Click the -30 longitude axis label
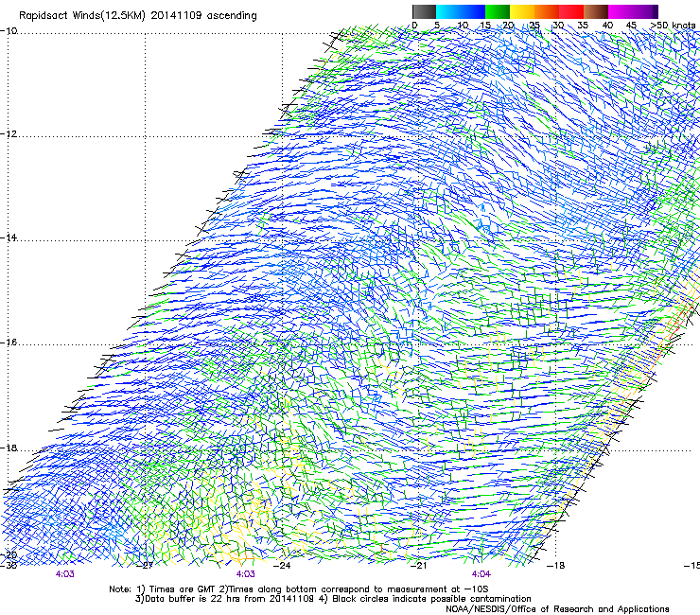The height and width of the screenshot is (615, 700). point(9,566)
